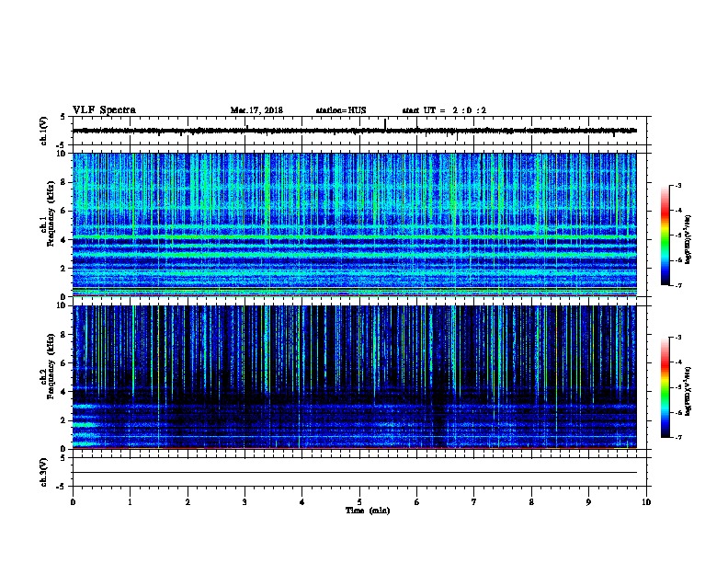The height and width of the screenshot is (563, 728).
Task: Click time-axis tick label "2"
Action: pos(188,502)
